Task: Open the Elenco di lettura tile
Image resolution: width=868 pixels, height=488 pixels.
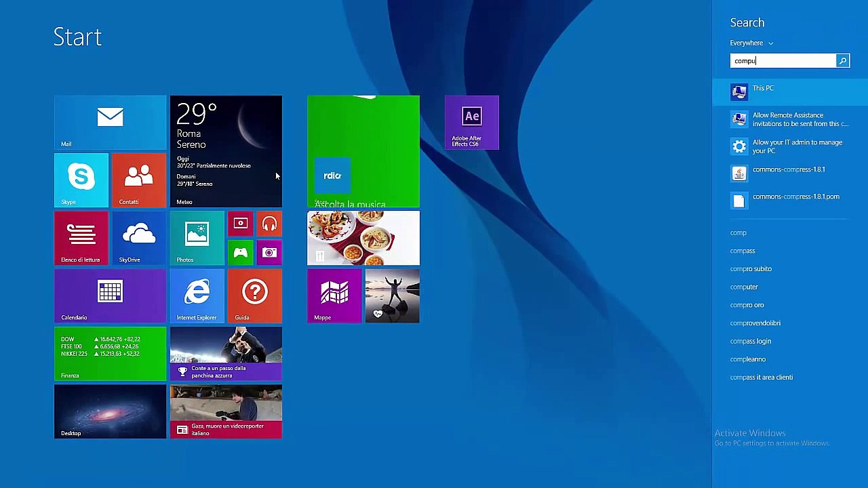Action: 81,238
